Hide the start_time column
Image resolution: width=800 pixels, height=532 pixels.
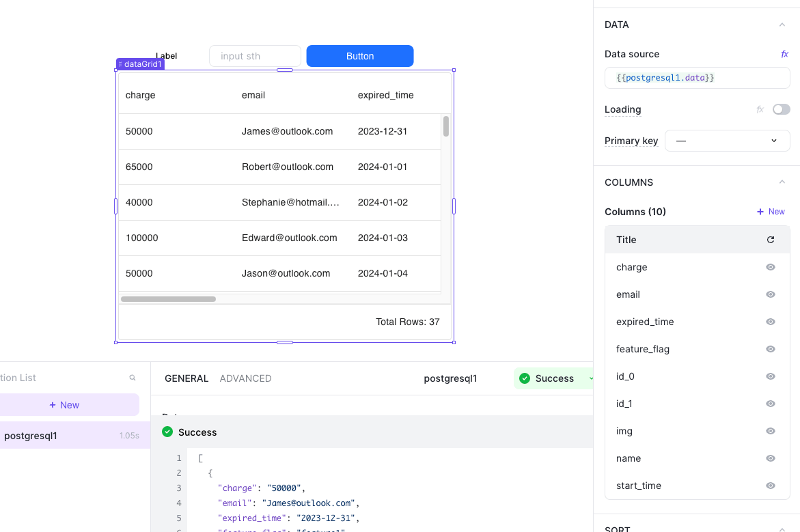click(x=771, y=486)
